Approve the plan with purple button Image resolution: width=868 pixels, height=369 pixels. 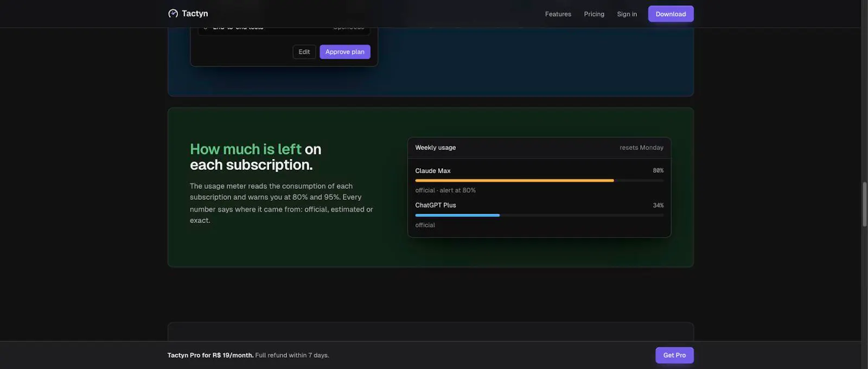[344, 52]
